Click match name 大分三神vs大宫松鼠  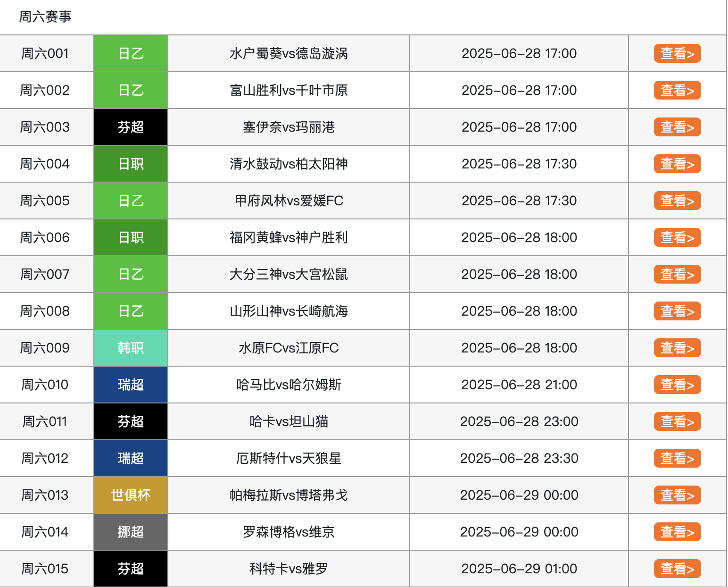point(289,274)
